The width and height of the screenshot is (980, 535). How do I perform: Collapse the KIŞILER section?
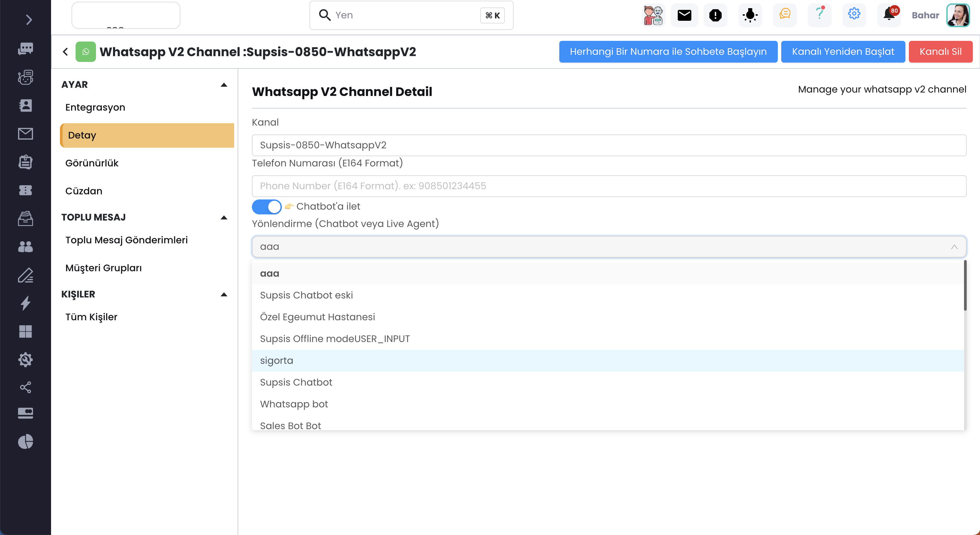tap(224, 294)
